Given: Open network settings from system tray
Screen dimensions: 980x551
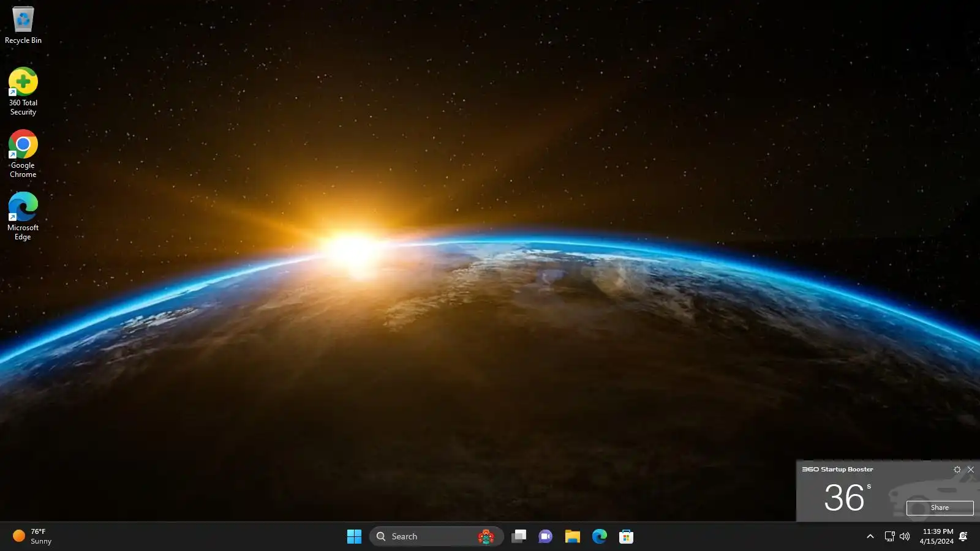Looking at the screenshot, I should [889, 536].
